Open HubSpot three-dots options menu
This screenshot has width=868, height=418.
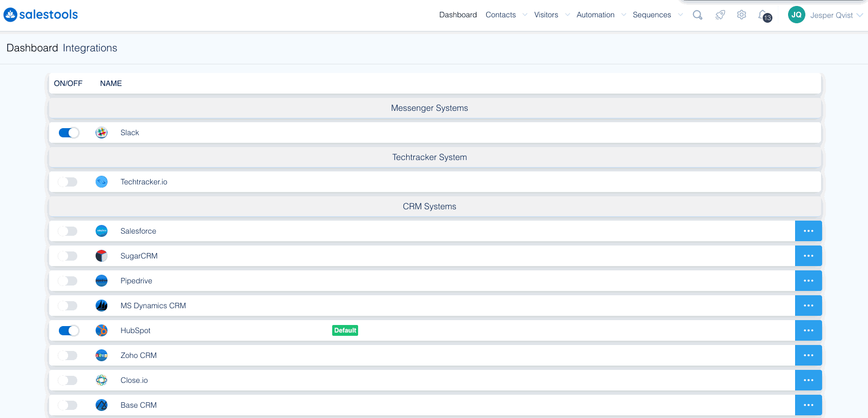pos(809,330)
